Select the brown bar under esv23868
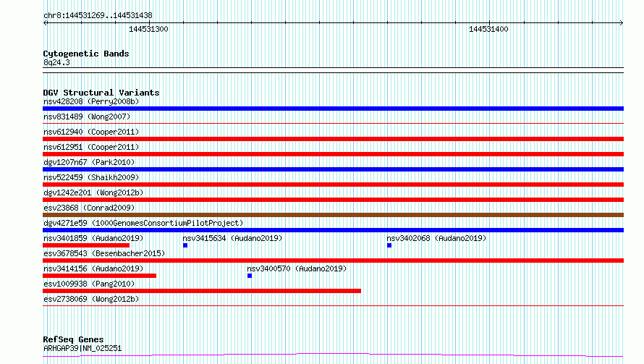Screen dimensions: 644x364 [x=333, y=215]
